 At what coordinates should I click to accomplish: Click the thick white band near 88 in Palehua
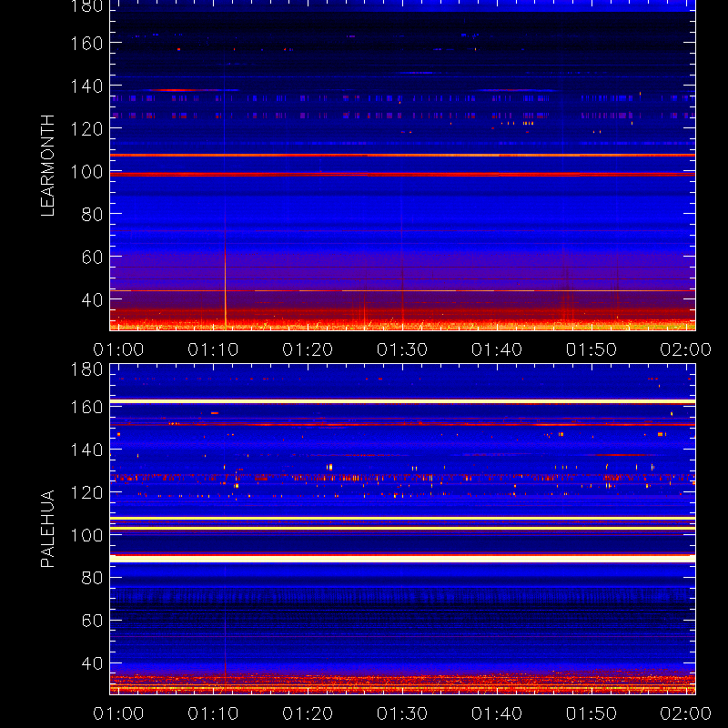(x=402, y=559)
